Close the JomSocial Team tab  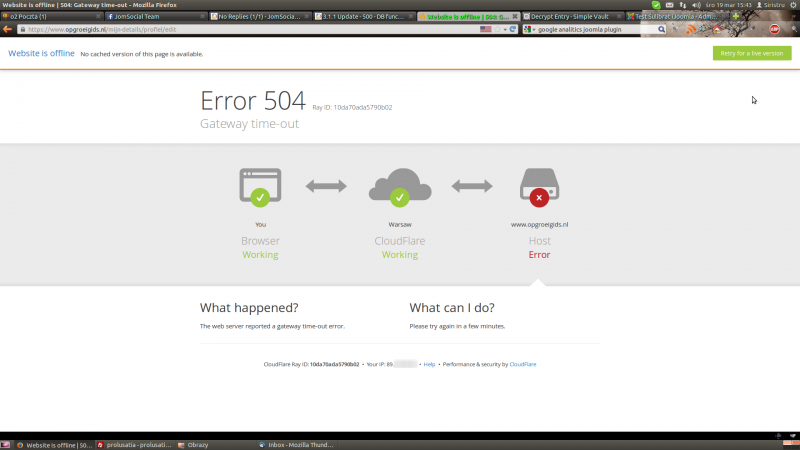coord(202,16)
